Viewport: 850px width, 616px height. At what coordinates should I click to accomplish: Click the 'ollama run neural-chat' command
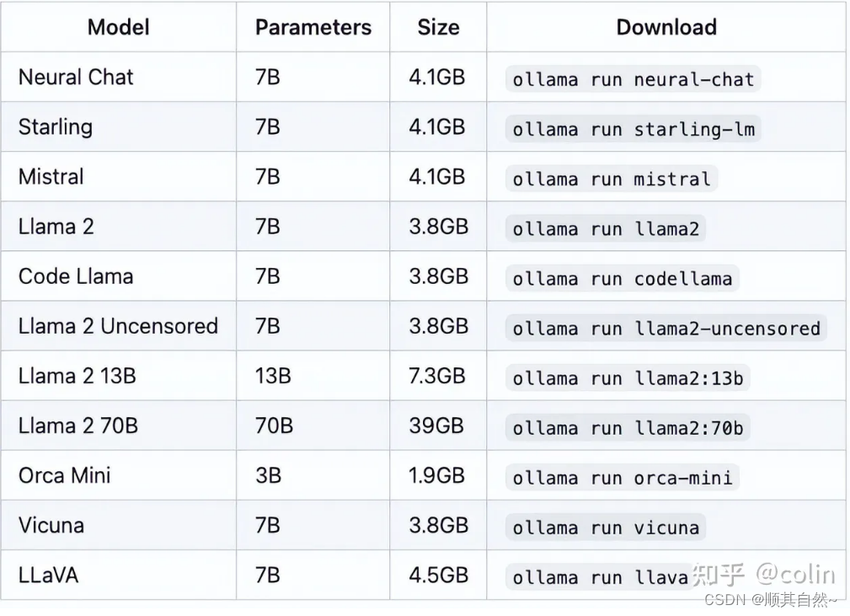[x=633, y=79]
